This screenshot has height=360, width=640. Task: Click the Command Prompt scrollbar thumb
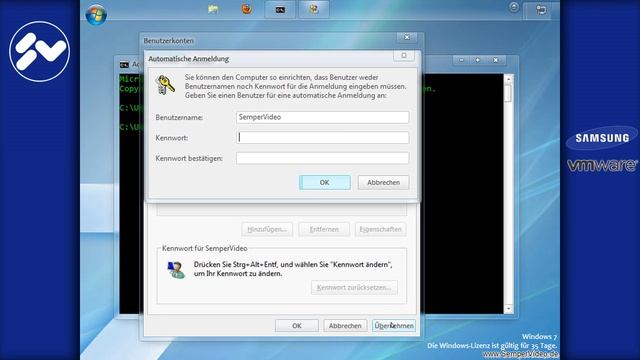(x=508, y=93)
